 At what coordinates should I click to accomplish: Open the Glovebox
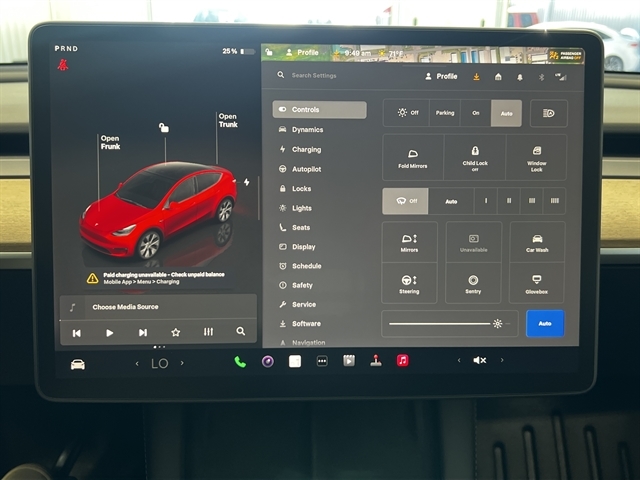point(537,284)
